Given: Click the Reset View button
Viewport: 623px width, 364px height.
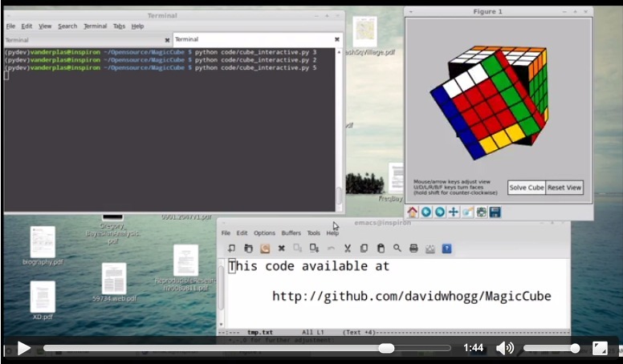Looking at the screenshot, I should tap(564, 188).
